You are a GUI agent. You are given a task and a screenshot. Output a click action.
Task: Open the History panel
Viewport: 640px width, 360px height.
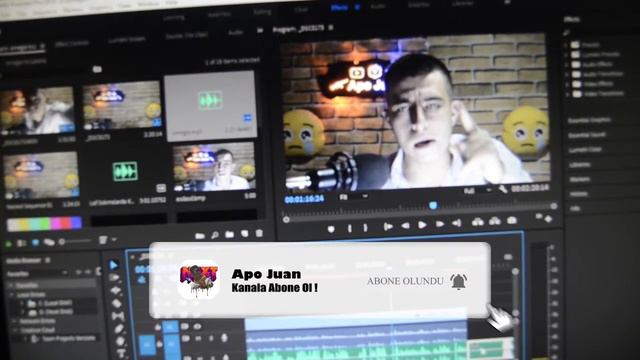(x=579, y=194)
